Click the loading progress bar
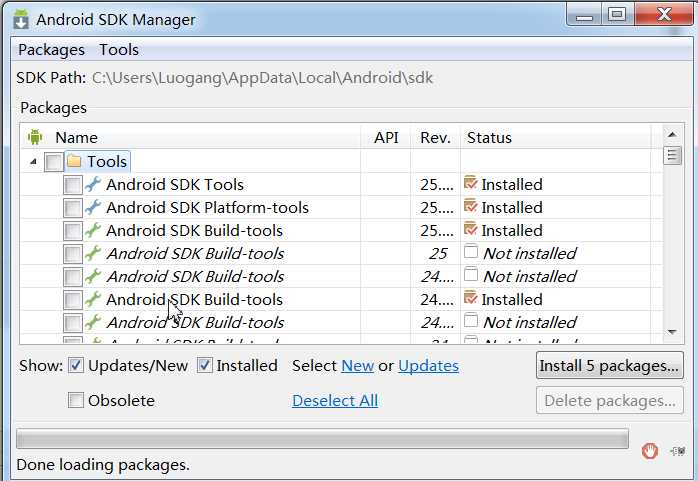Image resolution: width=698 pixels, height=481 pixels. coord(322,439)
